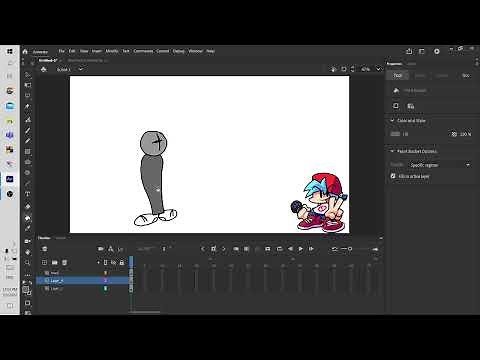Viewport: 480px width, 360px height.
Task: Go to next keyframe arrow
Action: pyautogui.click(x=224, y=249)
